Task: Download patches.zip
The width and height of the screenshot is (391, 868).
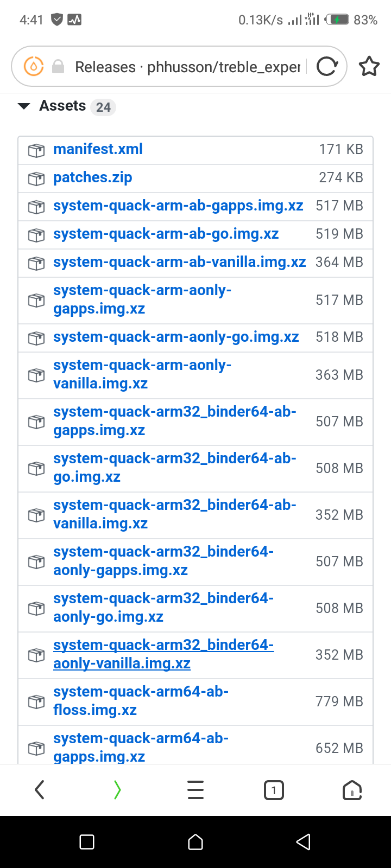Action: coord(93,177)
